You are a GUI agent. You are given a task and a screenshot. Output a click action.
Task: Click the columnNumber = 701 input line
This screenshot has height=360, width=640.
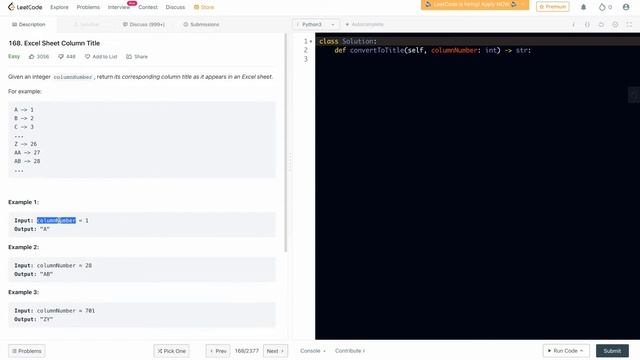(54, 311)
